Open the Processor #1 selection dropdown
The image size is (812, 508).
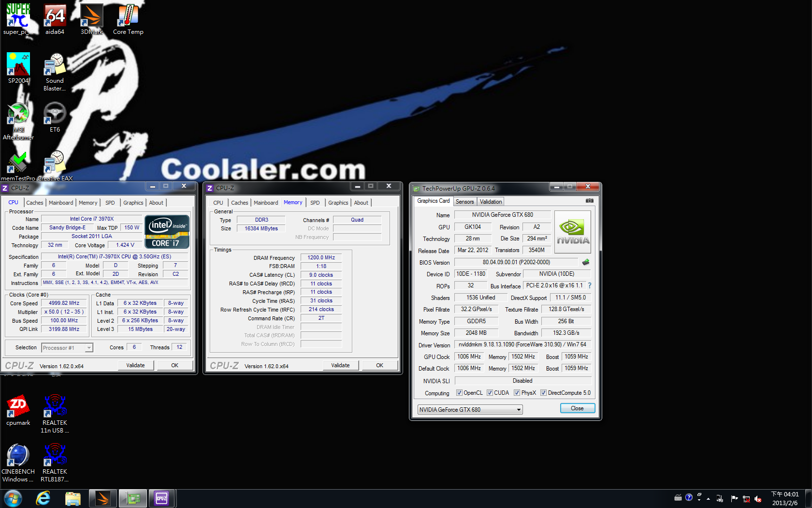pyautogui.click(x=67, y=348)
